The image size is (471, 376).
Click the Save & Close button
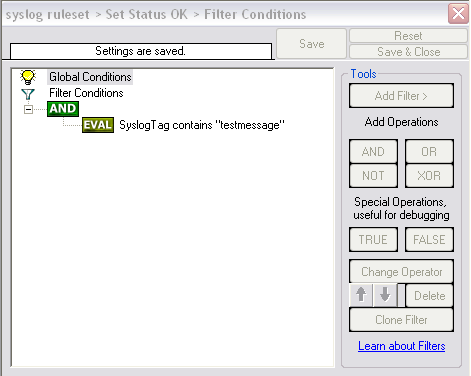coord(409,52)
